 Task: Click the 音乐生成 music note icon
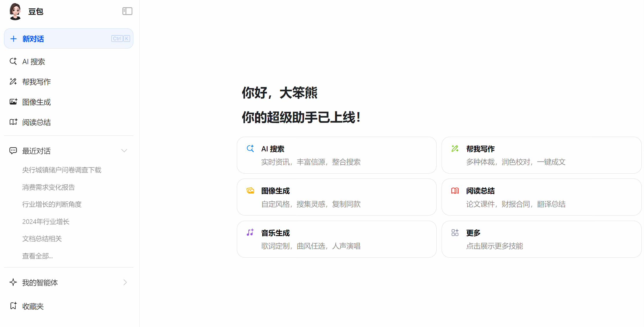pyautogui.click(x=250, y=233)
